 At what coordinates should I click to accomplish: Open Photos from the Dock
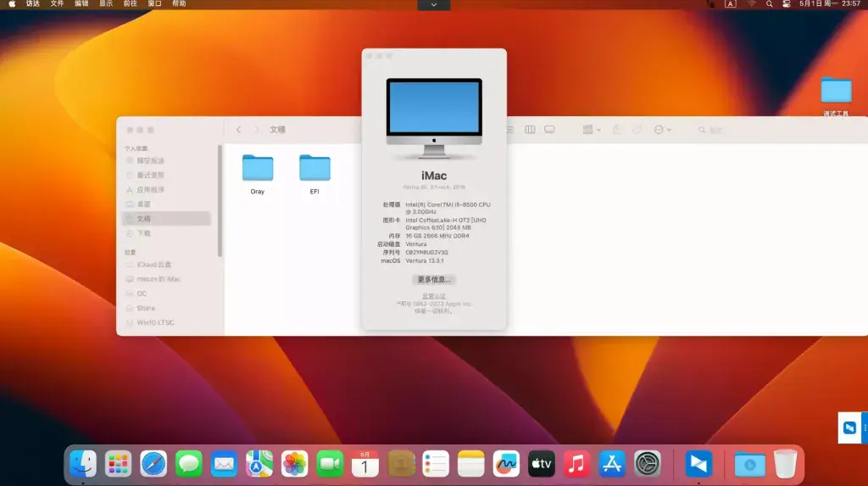[294, 463]
